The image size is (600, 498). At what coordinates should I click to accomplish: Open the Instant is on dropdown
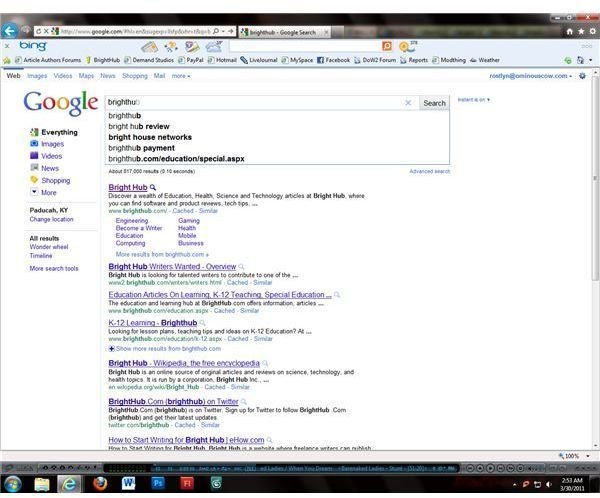474,100
